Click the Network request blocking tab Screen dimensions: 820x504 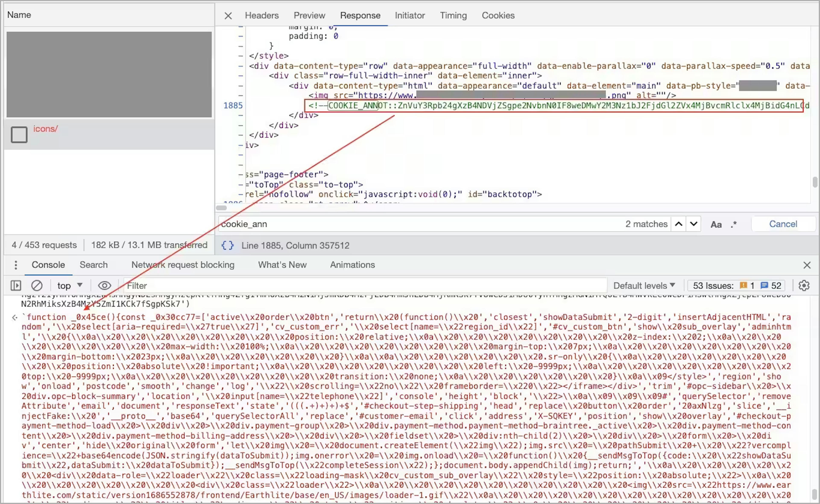pos(183,265)
